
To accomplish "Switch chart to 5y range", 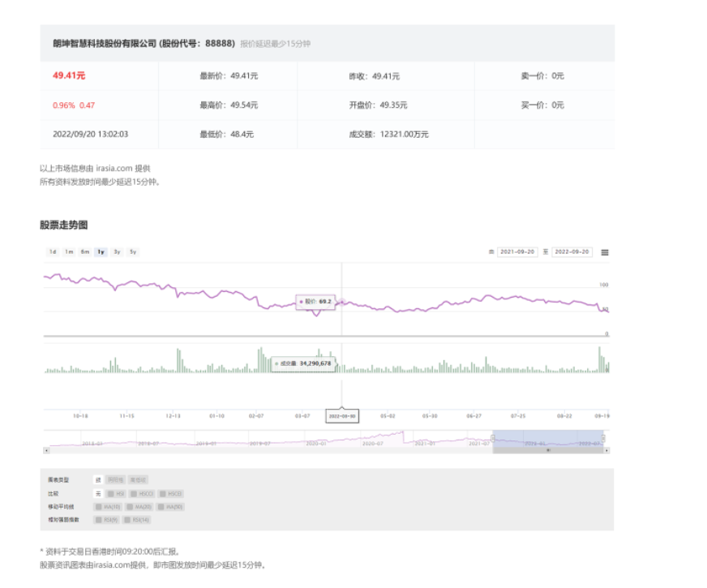I will pos(133,251).
